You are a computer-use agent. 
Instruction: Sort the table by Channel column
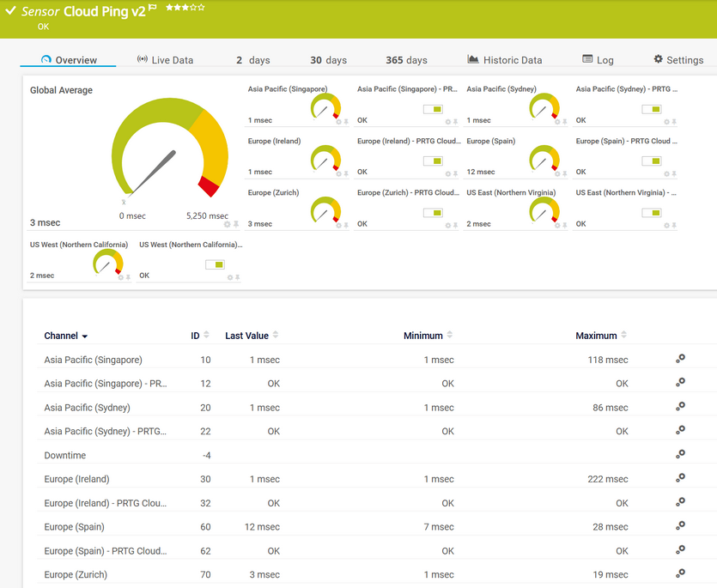click(65, 336)
